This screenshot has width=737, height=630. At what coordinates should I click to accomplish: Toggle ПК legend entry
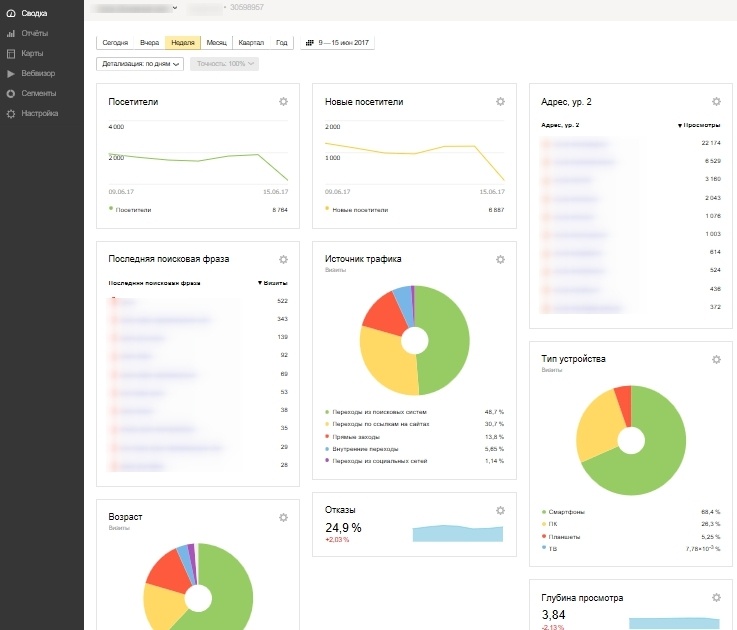[549, 524]
